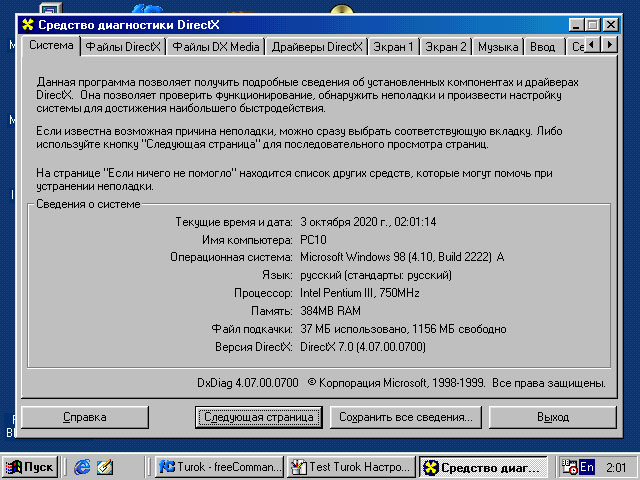Click the 384MB RAM memory value

click(x=330, y=311)
